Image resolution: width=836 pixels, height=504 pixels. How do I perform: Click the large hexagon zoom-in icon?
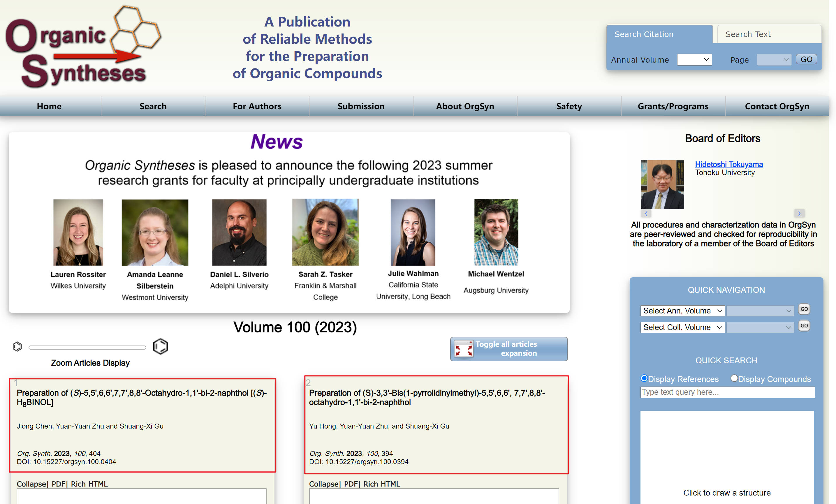tap(161, 346)
